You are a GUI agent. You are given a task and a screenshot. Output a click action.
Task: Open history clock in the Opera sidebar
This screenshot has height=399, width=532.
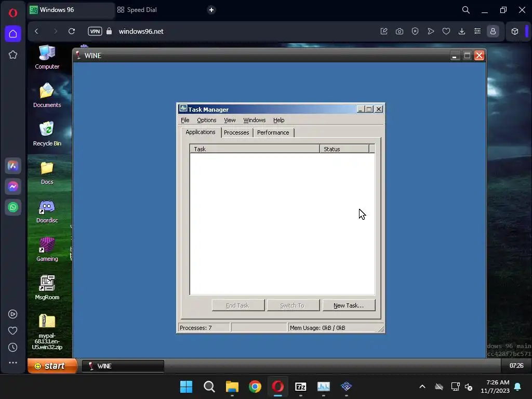(13, 347)
